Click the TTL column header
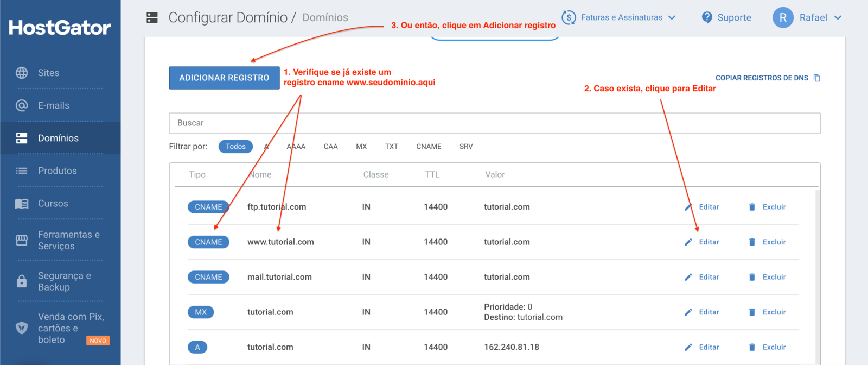Screen dimensions: 868x365 pos(432,174)
